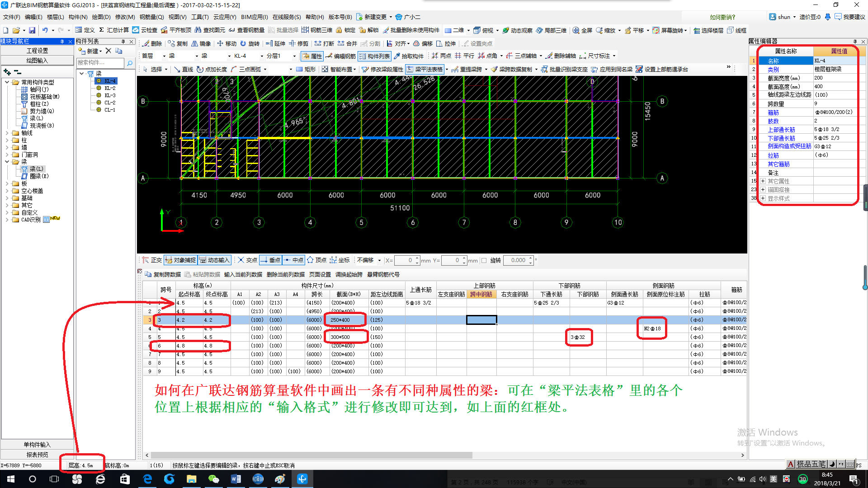Toggle 交点 intersection snap

[x=248, y=260]
